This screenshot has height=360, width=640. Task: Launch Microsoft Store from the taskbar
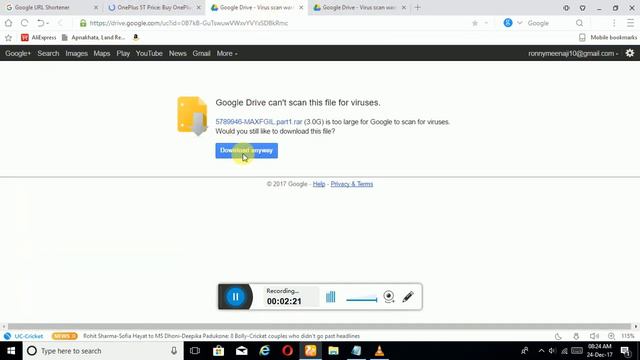(218, 351)
